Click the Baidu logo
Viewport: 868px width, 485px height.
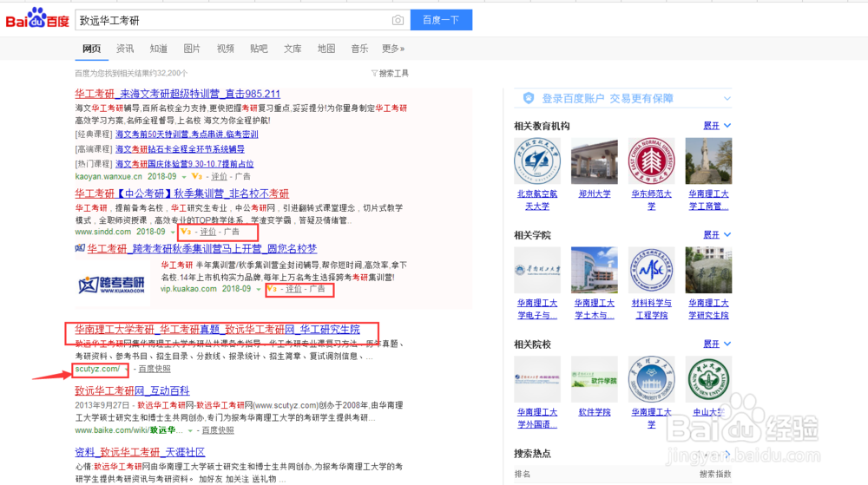pos(37,19)
